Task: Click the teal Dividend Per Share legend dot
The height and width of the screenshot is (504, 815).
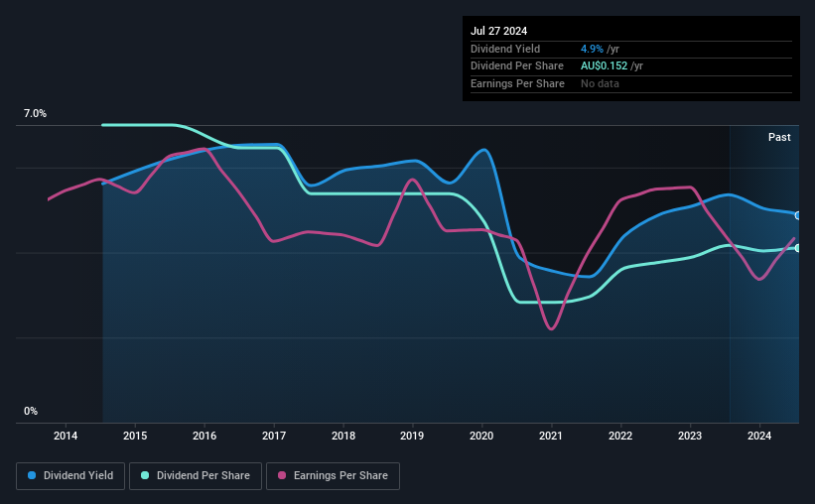Action: [145, 475]
